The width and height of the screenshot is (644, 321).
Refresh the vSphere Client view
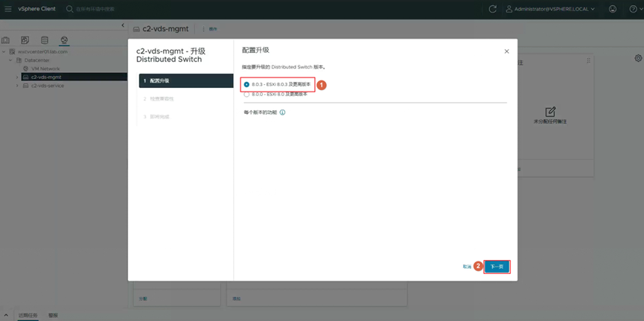(492, 9)
